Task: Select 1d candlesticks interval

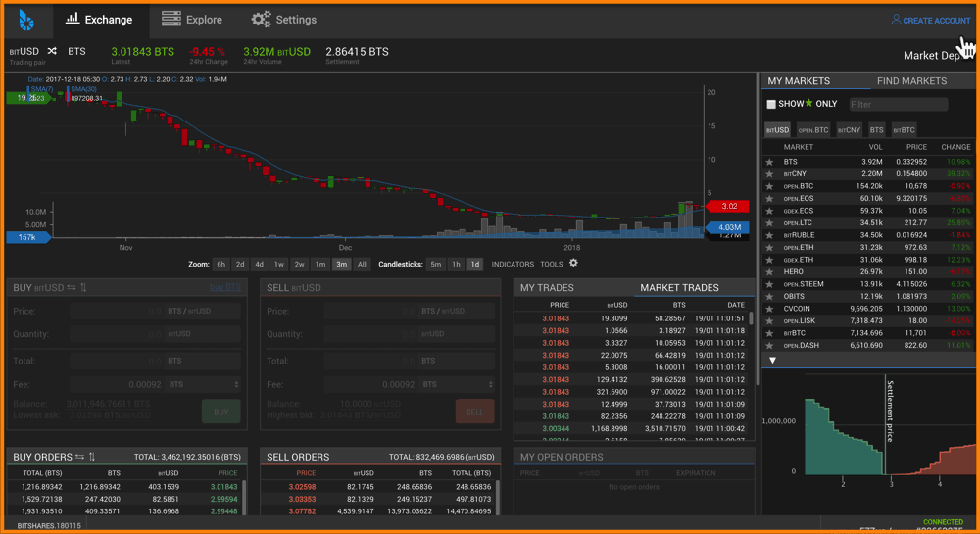Action: click(x=475, y=265)
